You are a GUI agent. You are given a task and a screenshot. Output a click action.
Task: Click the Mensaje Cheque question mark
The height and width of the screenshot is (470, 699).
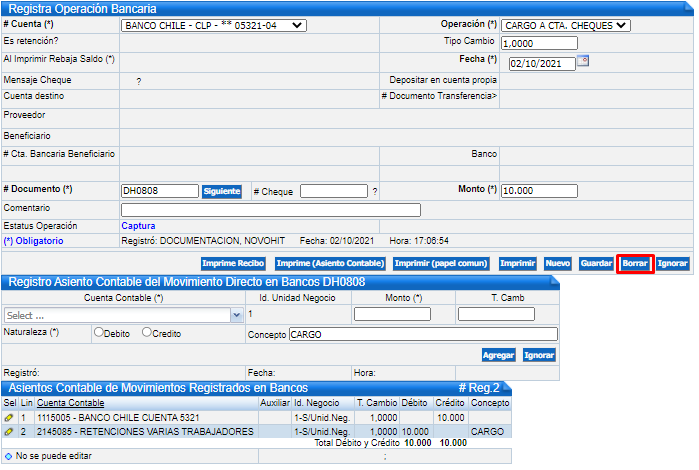tap(139, 81)
